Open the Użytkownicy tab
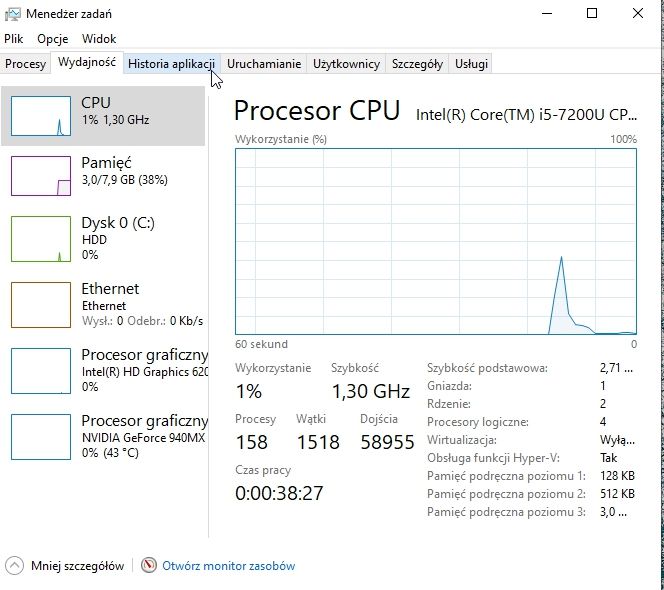The height and width of the screenshot is (590, 664). tap(346, 64)
